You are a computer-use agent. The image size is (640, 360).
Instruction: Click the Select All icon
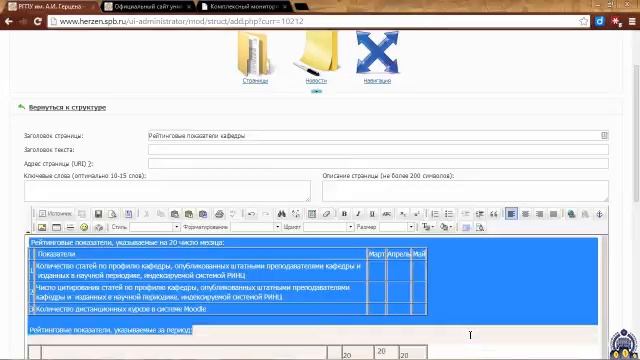(x=312, y=214)
